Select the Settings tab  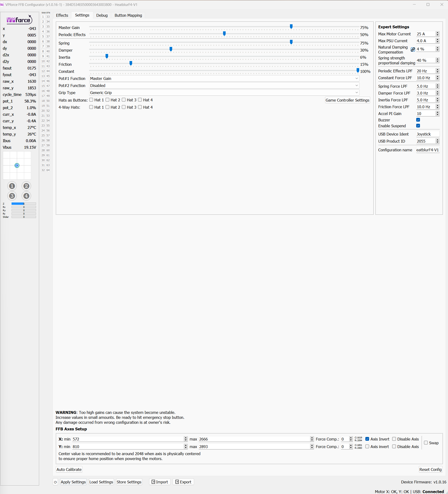tap(82, 15)
